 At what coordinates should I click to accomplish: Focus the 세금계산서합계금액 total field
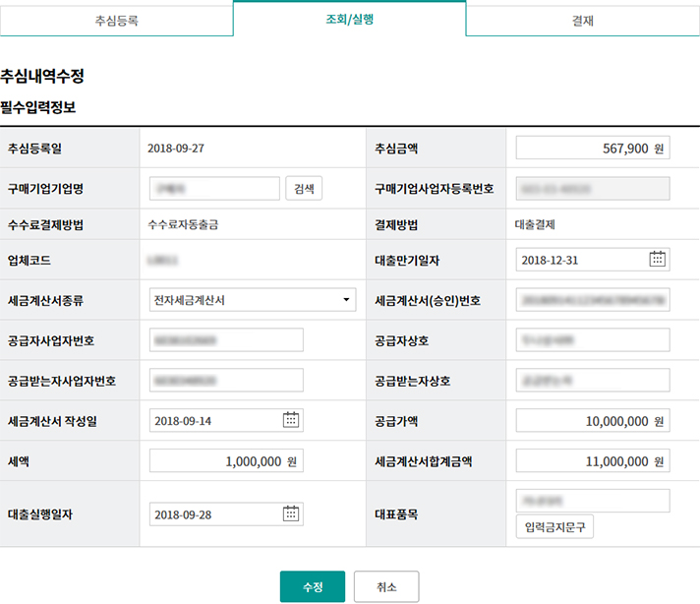tap(592, 461)
